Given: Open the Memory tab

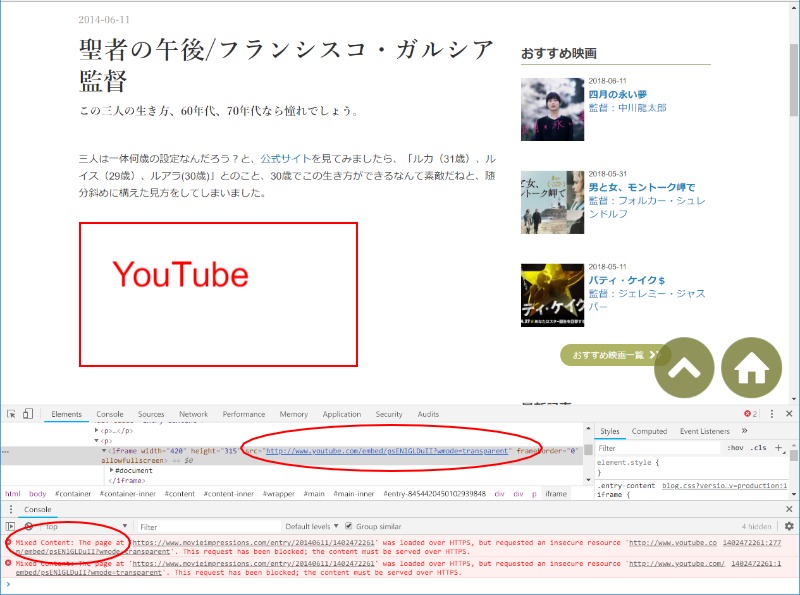Looking at the screenshot, I should pyautogui.click(x=293, y=414).
